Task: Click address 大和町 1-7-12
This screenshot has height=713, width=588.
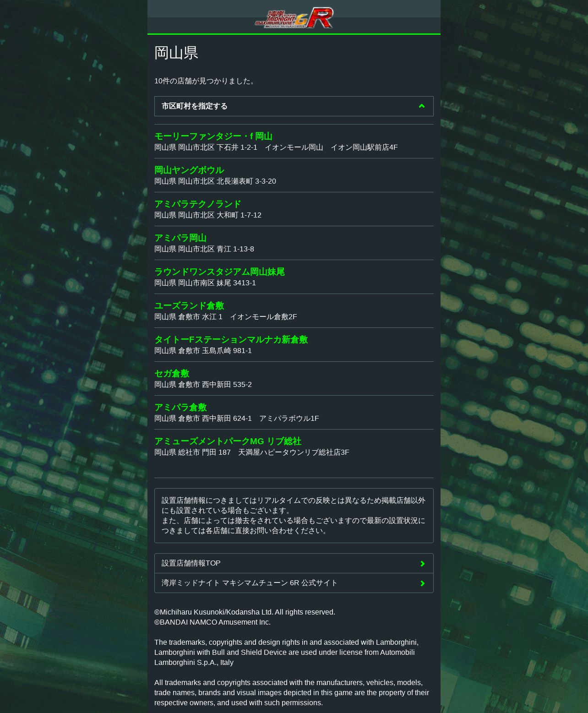Action: coord(208,215)
